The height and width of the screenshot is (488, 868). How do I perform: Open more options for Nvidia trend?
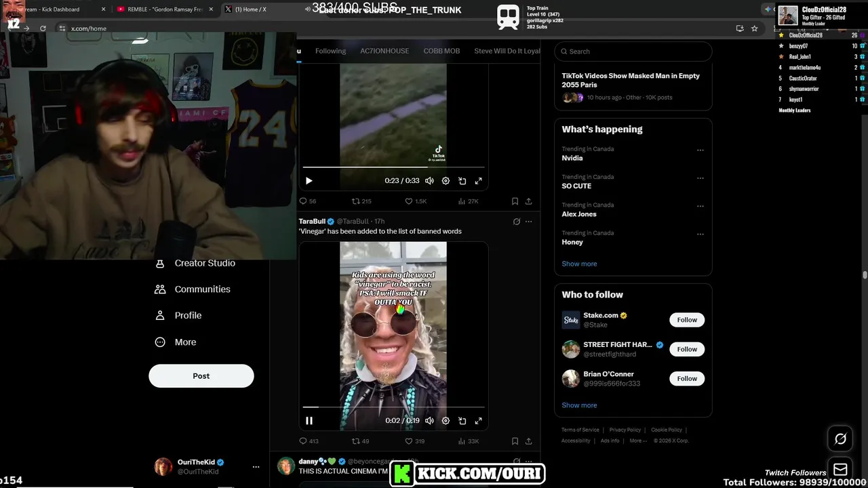701,150
